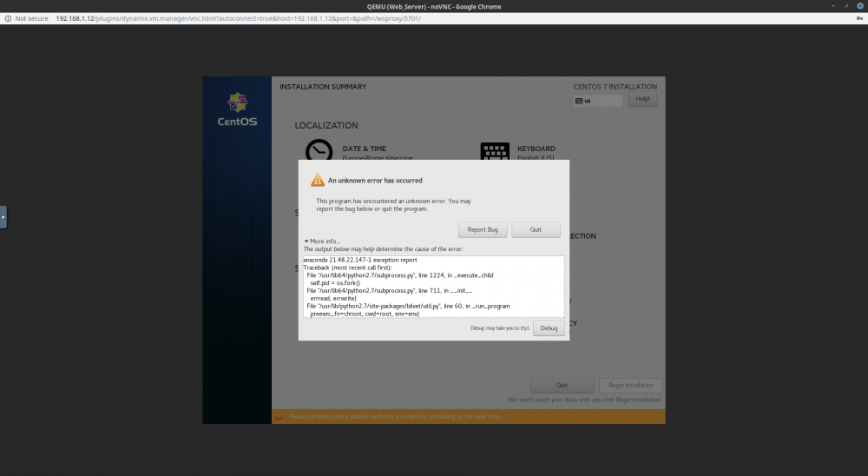Screen dimensions: 868x476
Task: Open the noVNC side control panel handle
Action: (3, 217)
